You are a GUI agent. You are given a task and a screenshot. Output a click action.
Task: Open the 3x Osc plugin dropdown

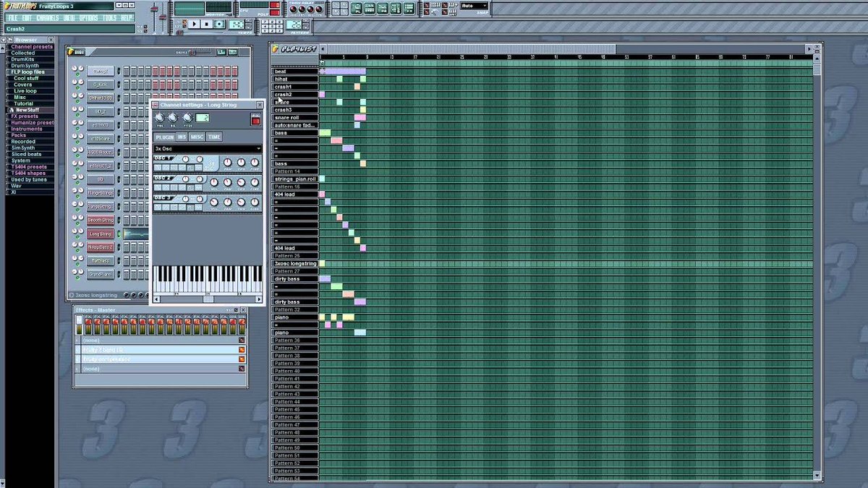pyautogui.click(x=208, y=149)
